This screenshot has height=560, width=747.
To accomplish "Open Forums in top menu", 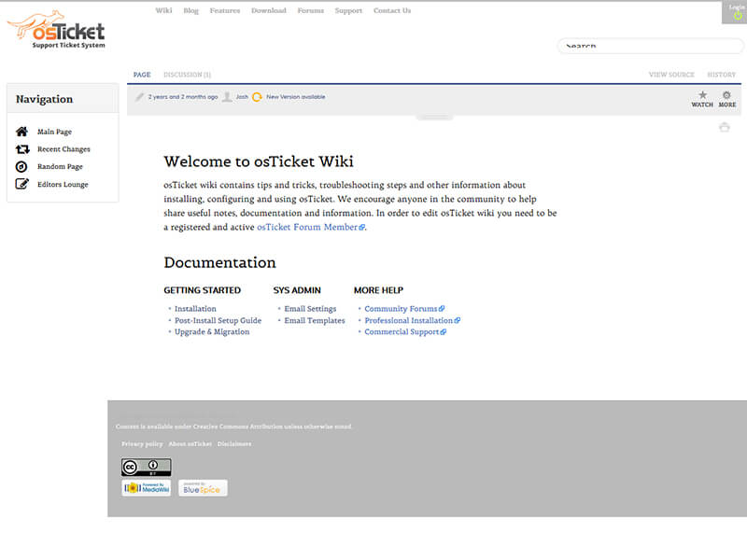I will (311, 10).
